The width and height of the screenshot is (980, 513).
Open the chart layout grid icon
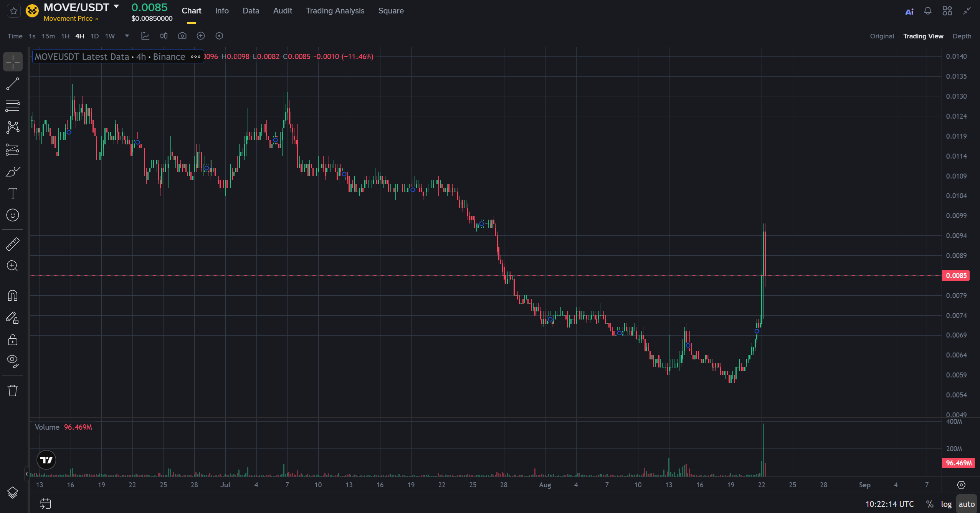(x=947, y=11)
